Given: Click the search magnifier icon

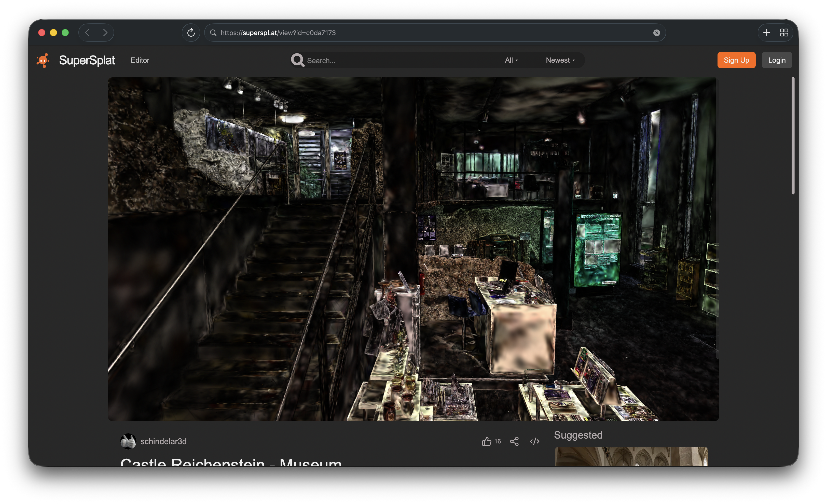Looking at the screenshot, I should pos(297,60).
